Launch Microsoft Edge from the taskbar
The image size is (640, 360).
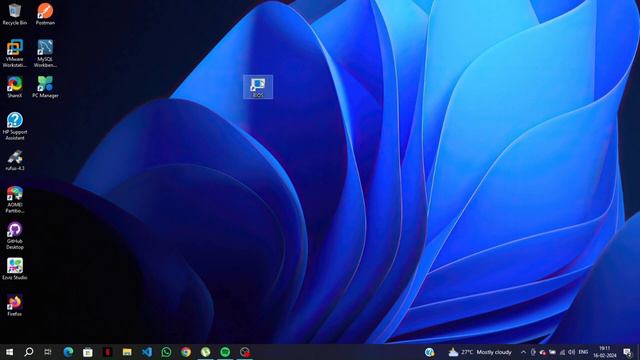[68, 352]
